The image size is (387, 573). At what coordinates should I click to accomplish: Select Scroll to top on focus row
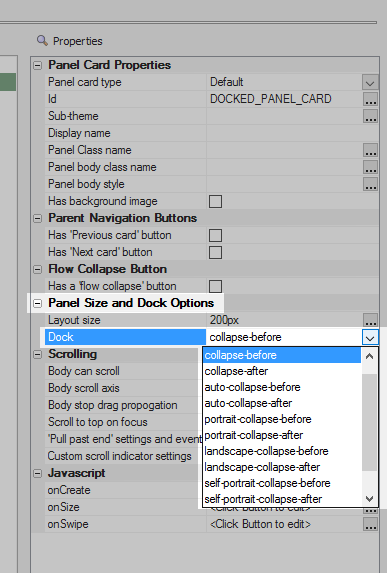click(x=124, y=422)
